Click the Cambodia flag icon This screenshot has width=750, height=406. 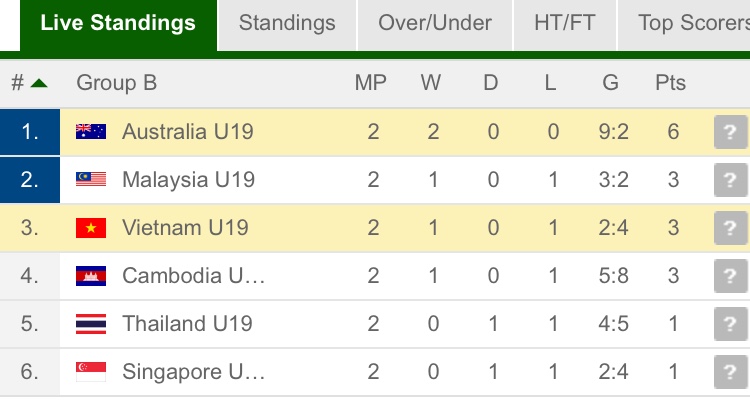coord(91,276)
